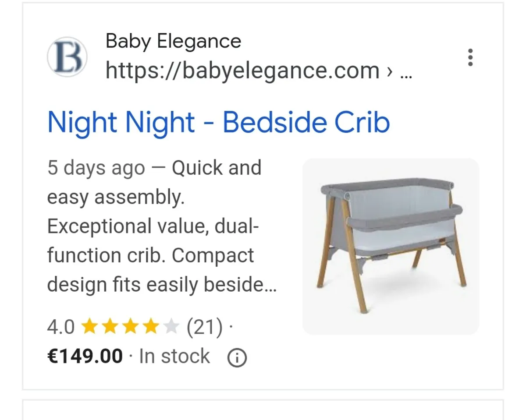
Task: Click the babyelegance.com URL
Action: (242, 71)
